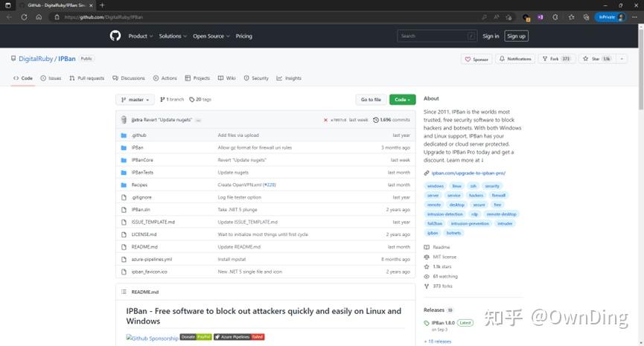The width and height of the screenshot is (644, 346).
Task: Click the LICENSE.md file icon
Action: tap(124, 234)
